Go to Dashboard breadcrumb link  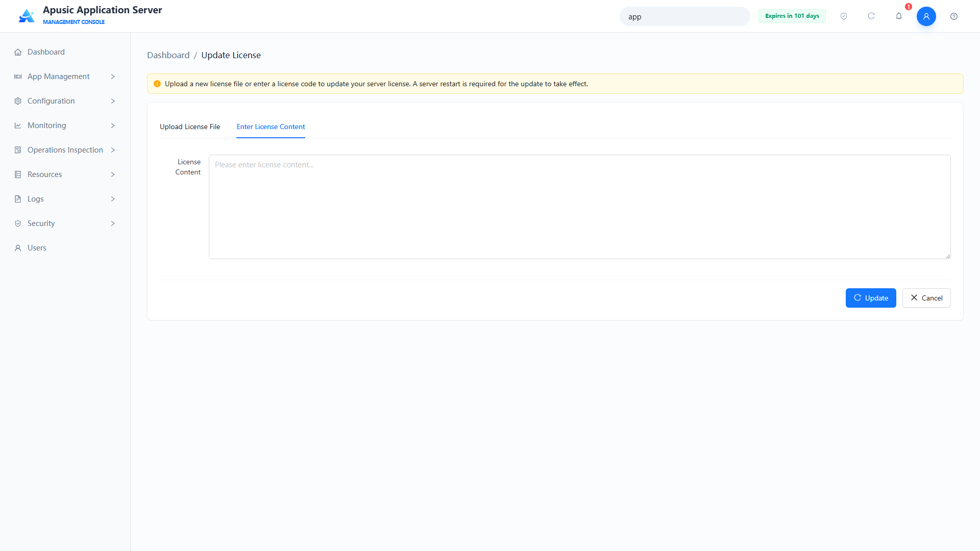[x=168, y=55]
